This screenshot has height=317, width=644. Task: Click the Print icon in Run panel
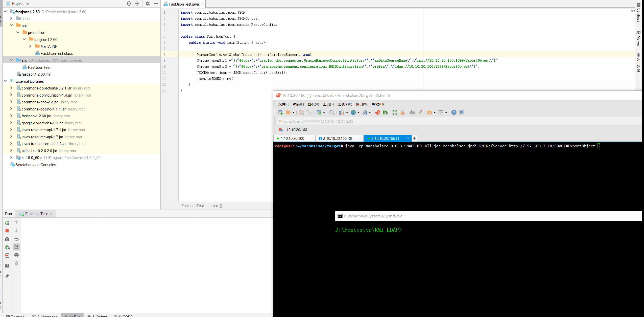(16, 255)
